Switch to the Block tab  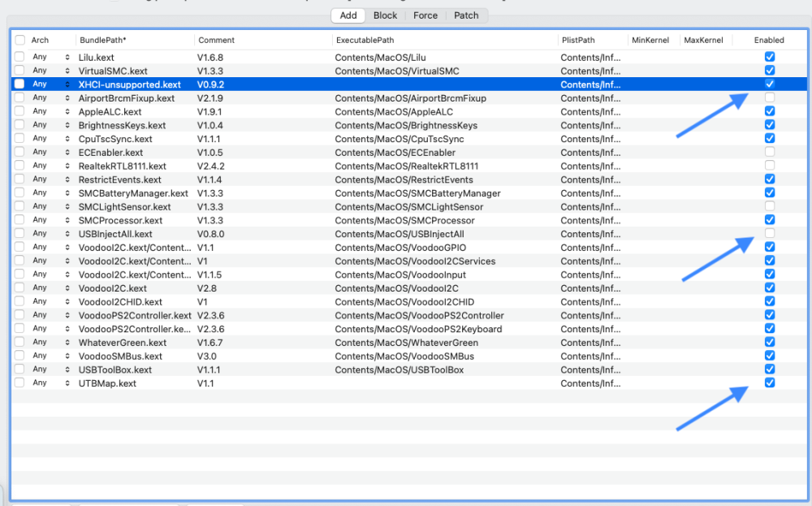385,15
